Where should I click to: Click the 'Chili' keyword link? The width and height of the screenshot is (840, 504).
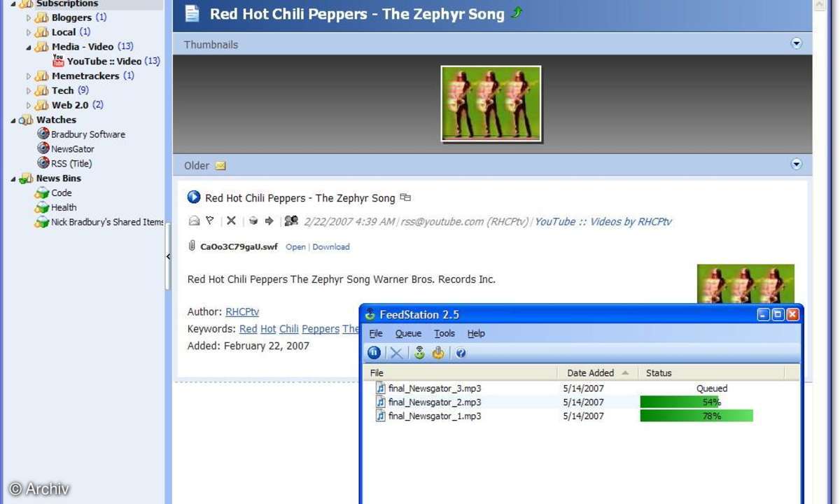click(289, 328)
